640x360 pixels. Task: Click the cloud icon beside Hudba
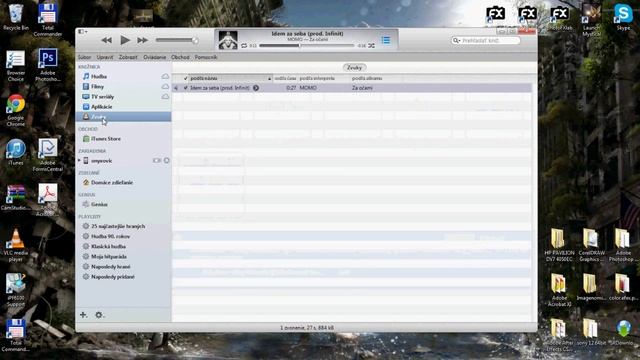coord(165,76)
